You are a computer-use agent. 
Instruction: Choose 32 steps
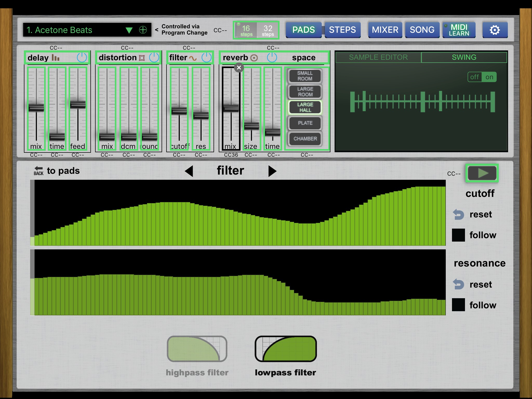(268, 30)
